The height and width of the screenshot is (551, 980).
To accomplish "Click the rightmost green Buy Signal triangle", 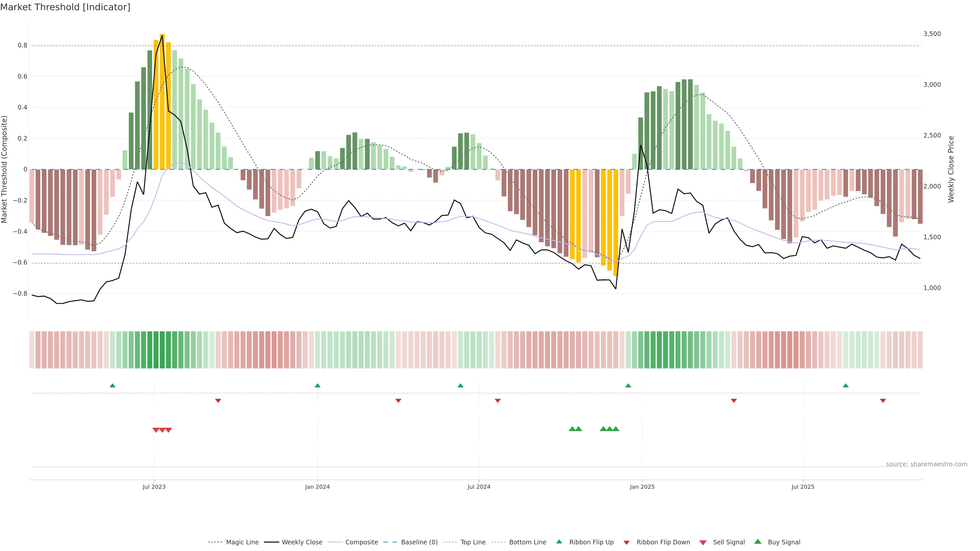I will click(616, 429).
